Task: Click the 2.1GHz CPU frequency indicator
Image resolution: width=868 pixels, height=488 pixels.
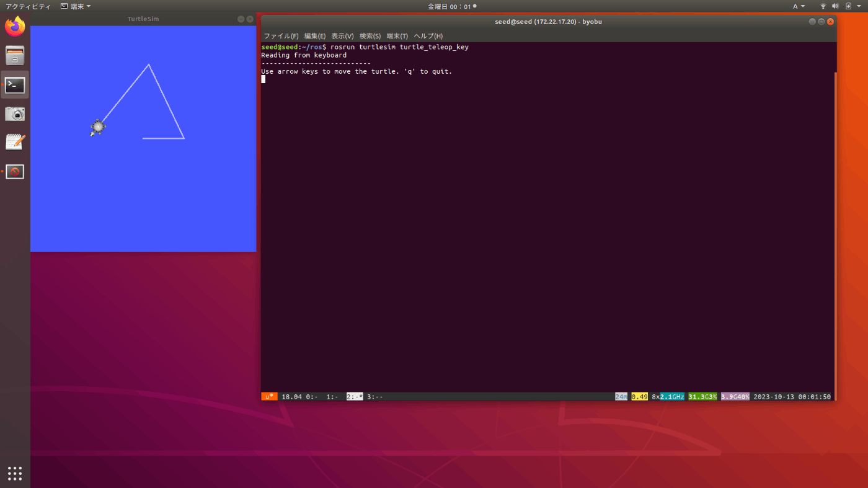Action: [672, 396]
